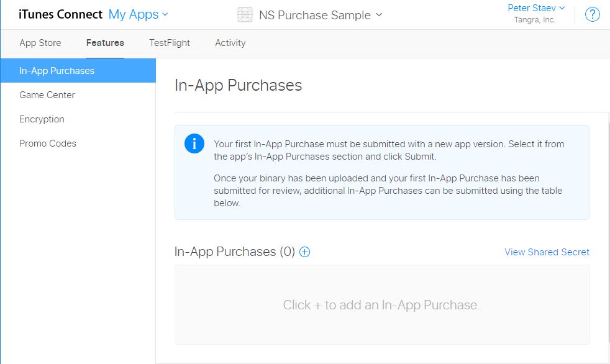Screen dimensions: 610x364
Task: Choose Encryption in the sidebar
Action: coord(42,119)
